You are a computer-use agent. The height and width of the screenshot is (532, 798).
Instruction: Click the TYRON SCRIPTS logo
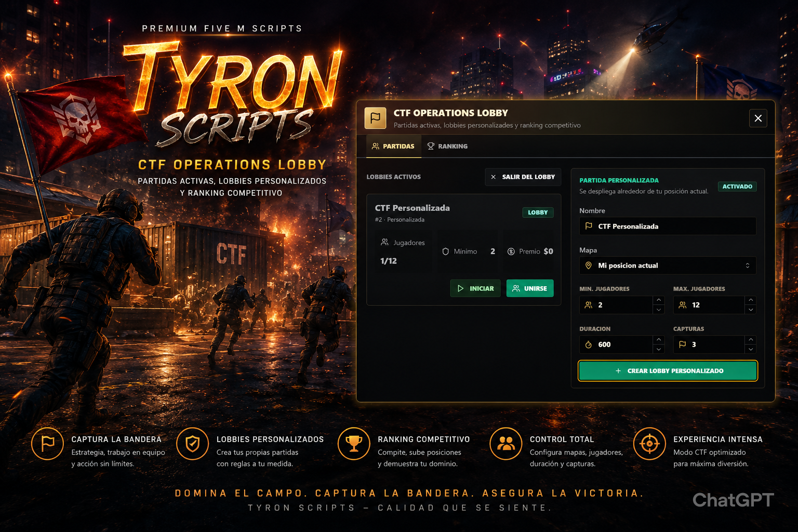click(233, 94)
